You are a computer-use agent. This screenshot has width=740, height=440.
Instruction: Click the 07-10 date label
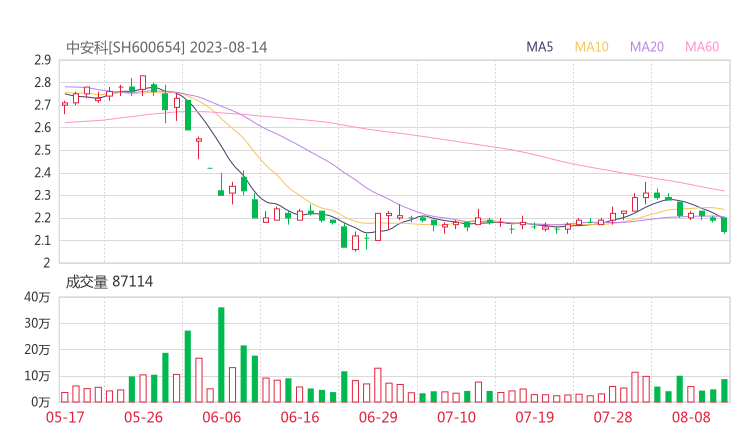456,417
